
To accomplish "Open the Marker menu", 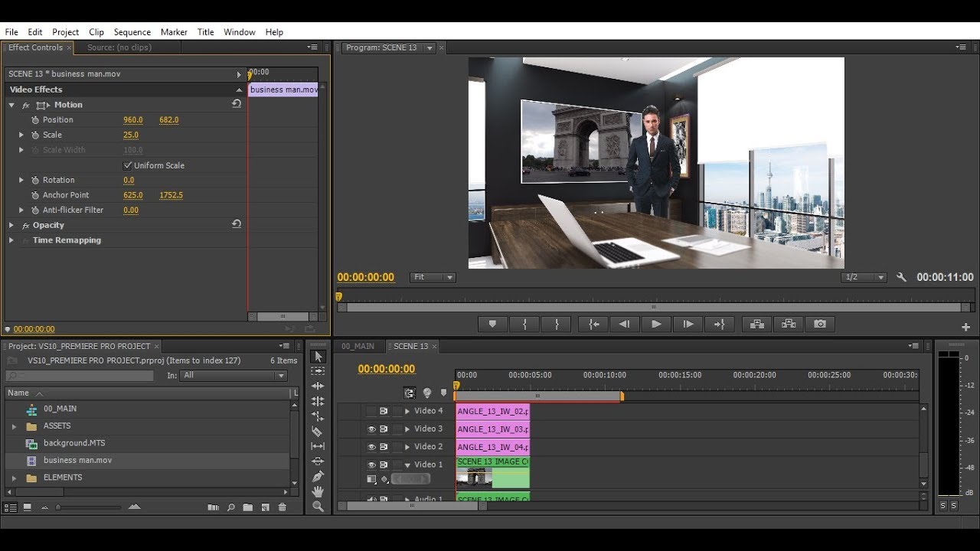I will (x=174, y=32).
